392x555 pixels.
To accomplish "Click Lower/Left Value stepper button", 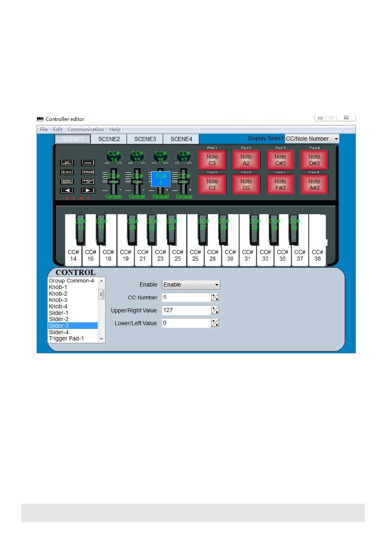I will pyautogui.click(x=215, y=323).
